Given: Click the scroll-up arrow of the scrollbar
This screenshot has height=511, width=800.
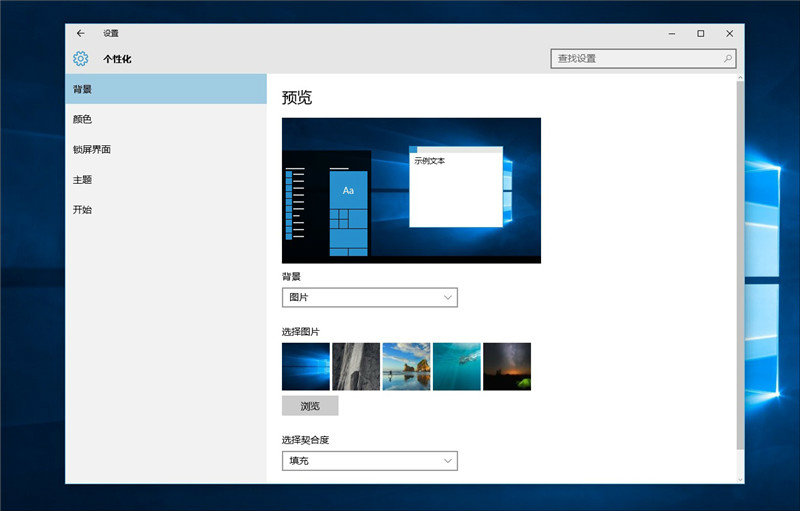Looking at the screenshot, I should 740,77.
